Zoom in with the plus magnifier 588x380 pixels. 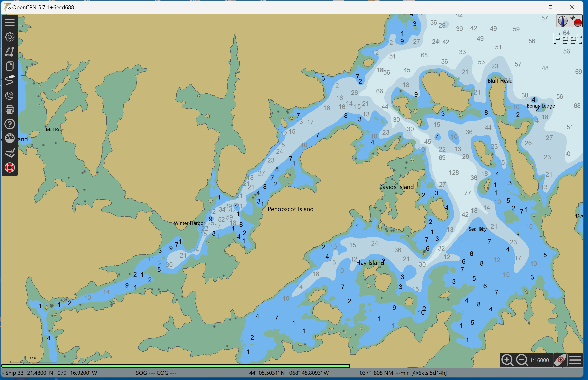click(507, 360)
